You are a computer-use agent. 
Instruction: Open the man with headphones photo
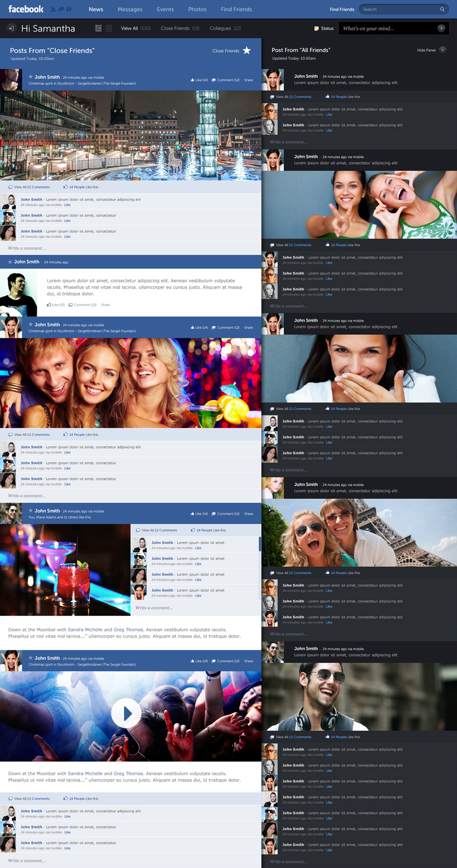(359, 697)
